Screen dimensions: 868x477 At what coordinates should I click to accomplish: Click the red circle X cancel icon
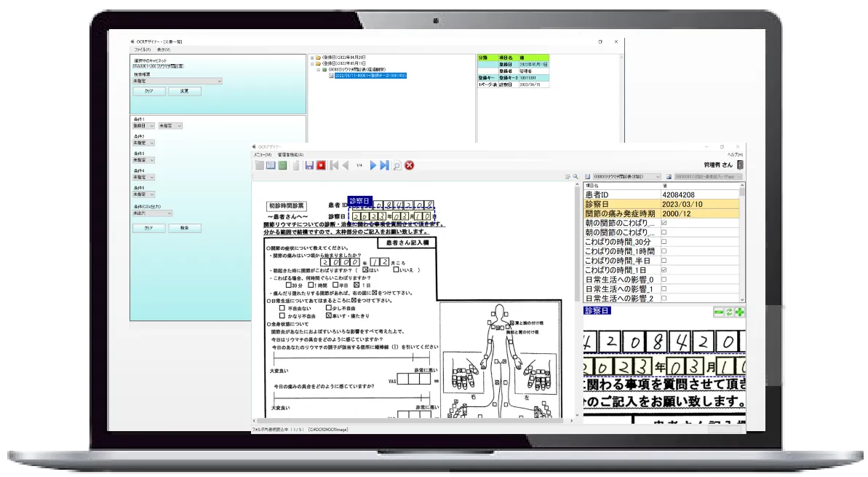pyautogui.click(x=410, y=166)
